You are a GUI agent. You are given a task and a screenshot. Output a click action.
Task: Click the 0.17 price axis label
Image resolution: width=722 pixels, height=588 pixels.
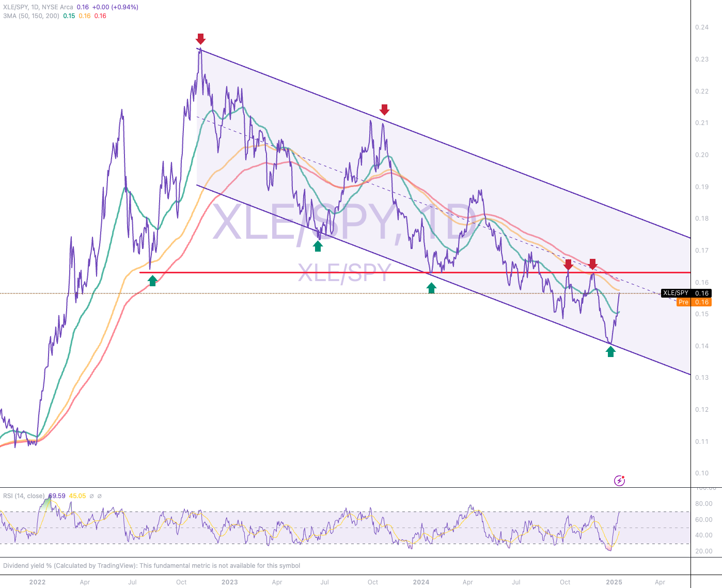click(702, 251)
